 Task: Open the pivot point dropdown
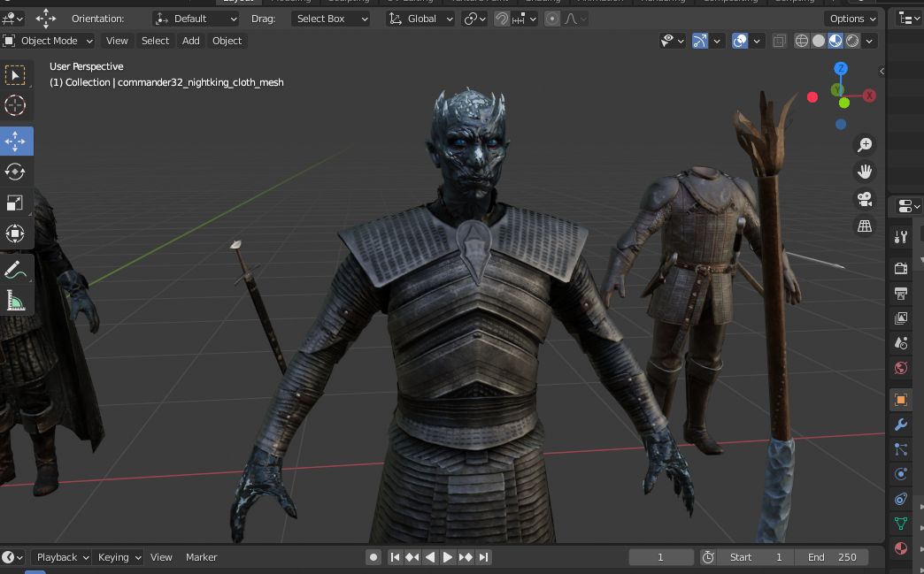474,19
